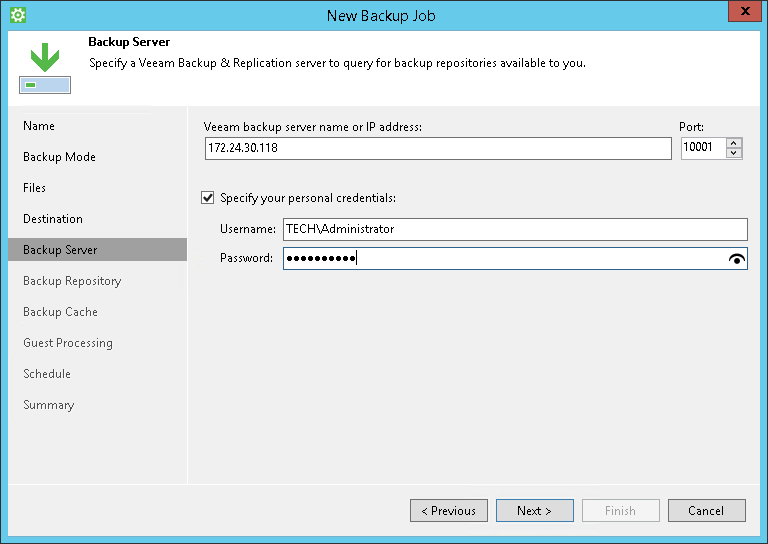Switch to the Files step
This screenshot has height=544, width=768.
(35, 188)
